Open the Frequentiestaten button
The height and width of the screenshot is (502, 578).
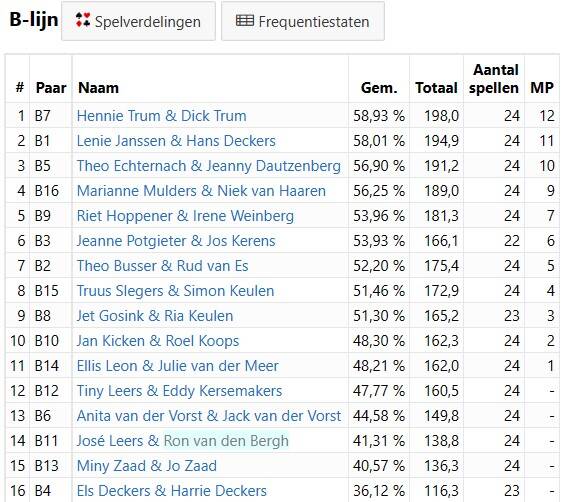pos(303,21)
